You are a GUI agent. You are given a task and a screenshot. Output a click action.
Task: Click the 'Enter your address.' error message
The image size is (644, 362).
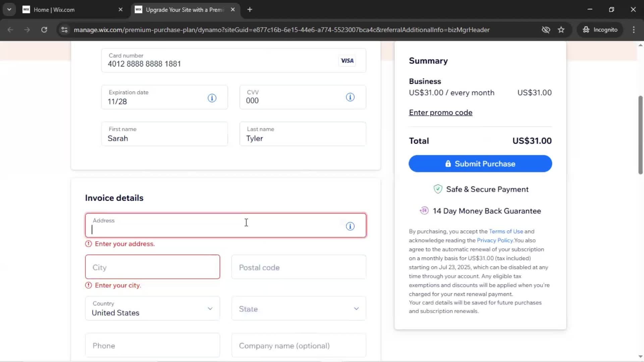125,244
